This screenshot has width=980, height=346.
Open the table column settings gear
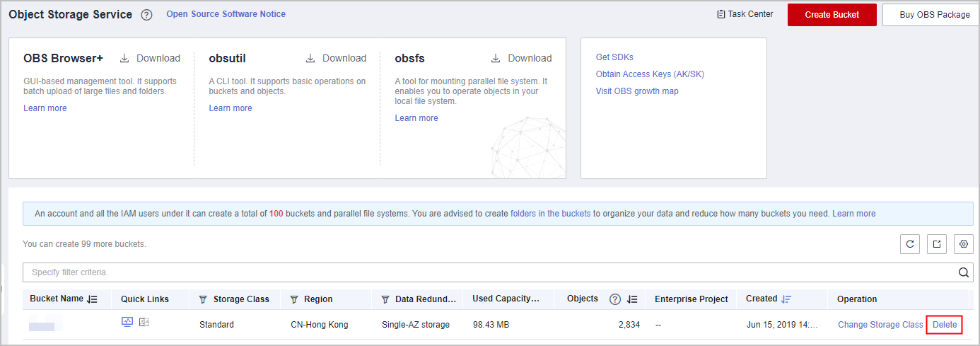(x=963, y=244)
